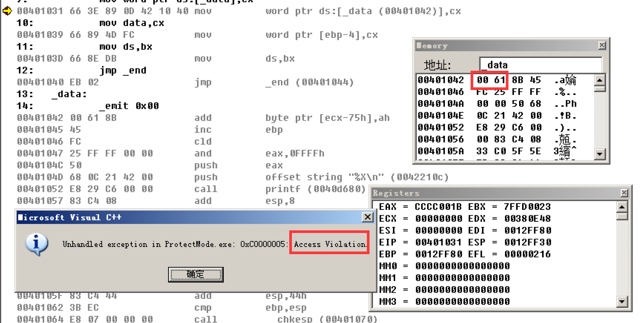The width and height of the screenshot is (644, 323).
Task: Click the call chkesp line at 00401064
Action: 197,319
